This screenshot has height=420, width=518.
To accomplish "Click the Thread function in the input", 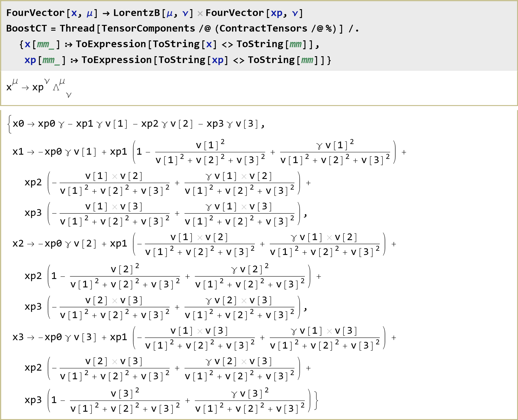I will (x=77, y=28).
